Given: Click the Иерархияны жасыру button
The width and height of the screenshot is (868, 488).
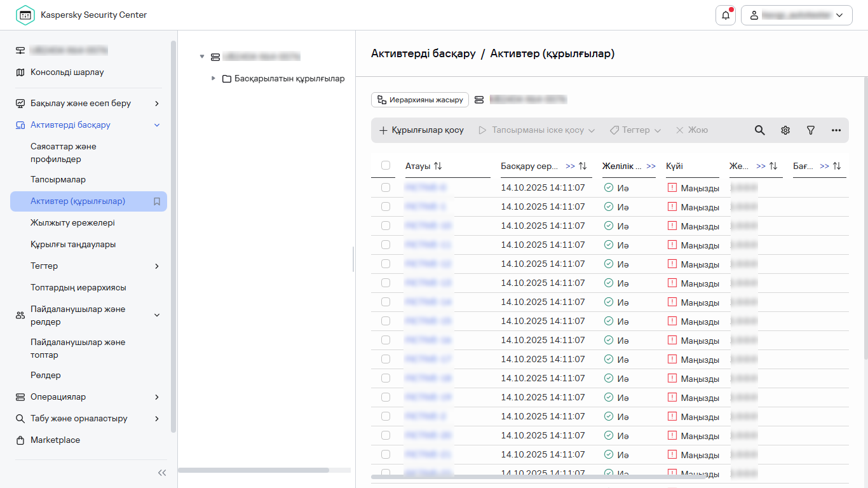Looking at the screenshot, I should 420,100.
